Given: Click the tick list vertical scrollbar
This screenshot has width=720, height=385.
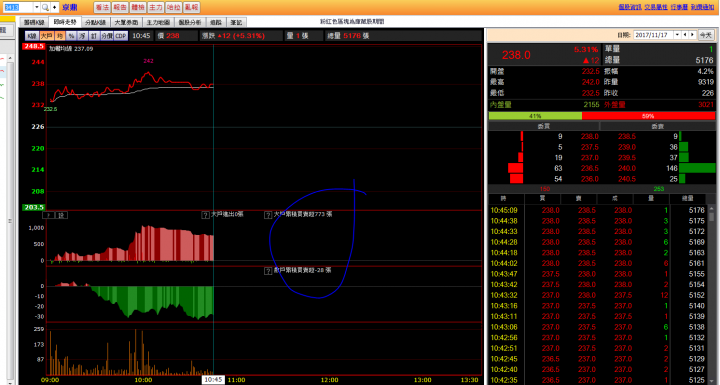Looking at the screenshot, I should tap(711, 294).
